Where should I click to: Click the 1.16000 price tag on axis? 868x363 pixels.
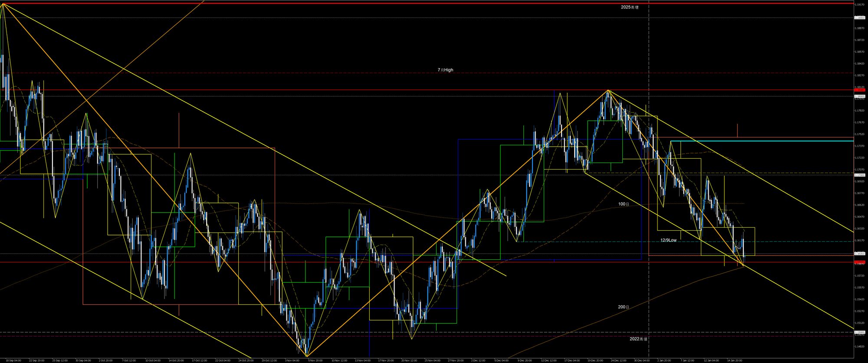pyautogui.click(x=859, y=254)
